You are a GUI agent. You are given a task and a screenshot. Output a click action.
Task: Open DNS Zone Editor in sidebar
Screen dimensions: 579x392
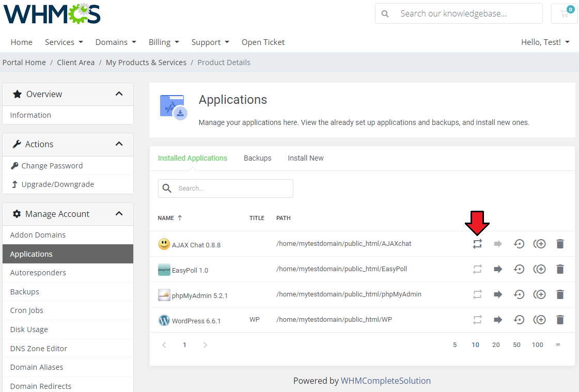pos(68,349)
